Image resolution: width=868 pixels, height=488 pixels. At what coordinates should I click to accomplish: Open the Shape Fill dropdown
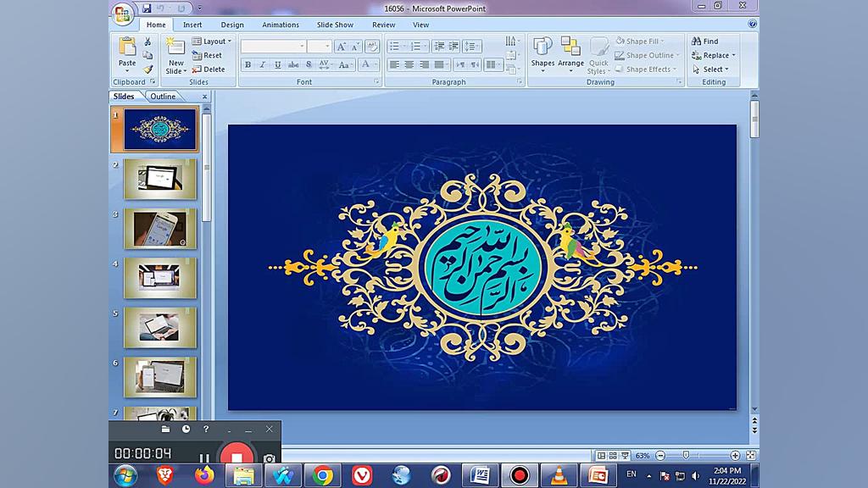click(x=640, y=42)
